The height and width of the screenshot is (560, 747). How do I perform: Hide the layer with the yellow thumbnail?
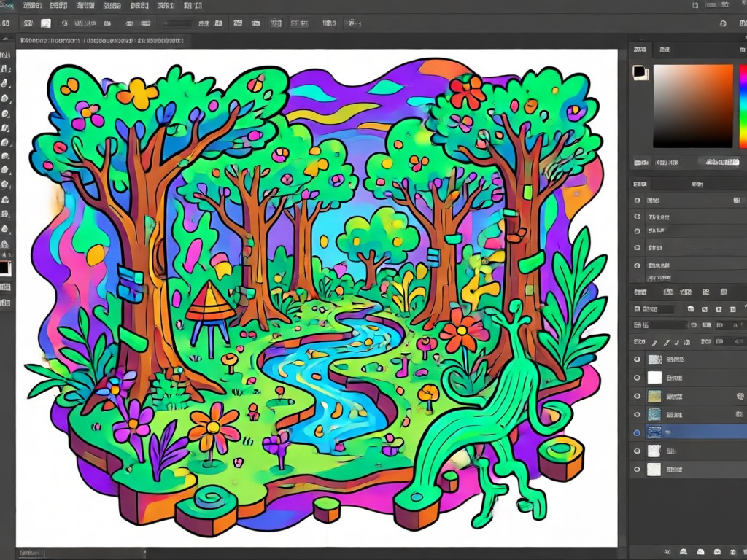coord(638,396)
